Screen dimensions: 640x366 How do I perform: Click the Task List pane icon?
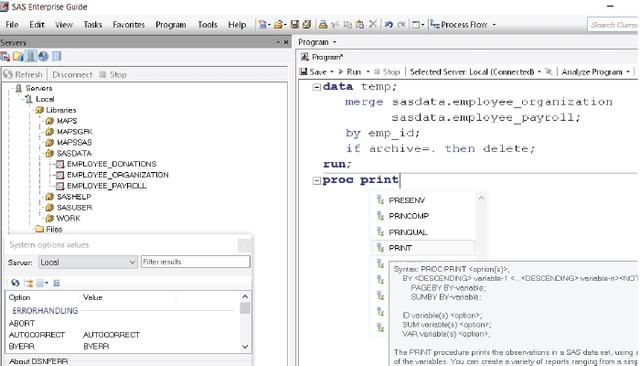18,57
